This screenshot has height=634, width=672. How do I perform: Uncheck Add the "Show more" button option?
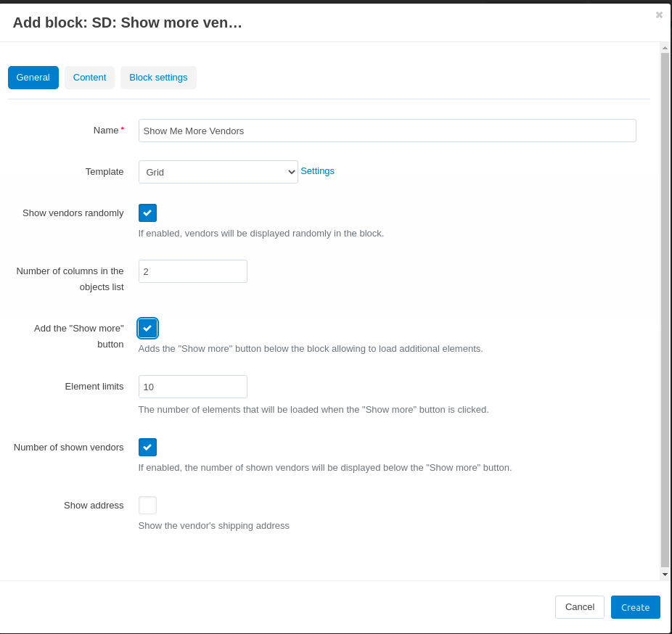click(147, 328)
